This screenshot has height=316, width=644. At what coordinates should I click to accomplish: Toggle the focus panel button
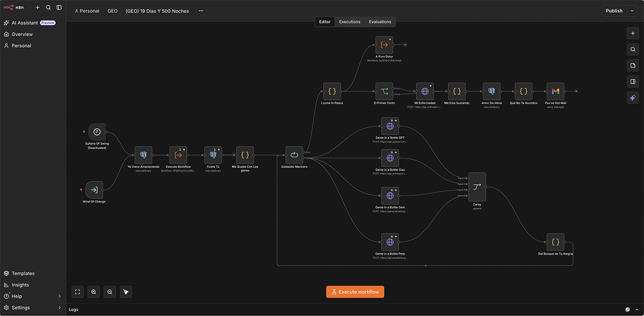(x=633, y=82)
